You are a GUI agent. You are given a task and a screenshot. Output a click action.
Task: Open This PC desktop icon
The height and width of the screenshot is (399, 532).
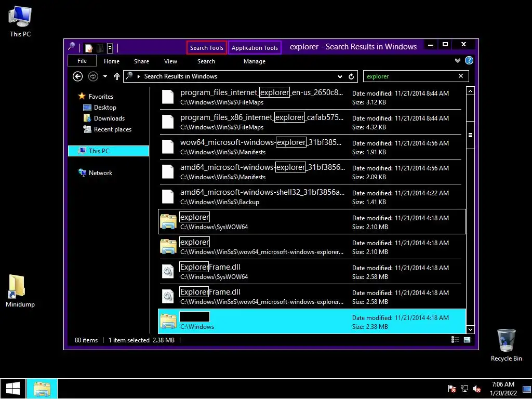[x=20, y=22]
